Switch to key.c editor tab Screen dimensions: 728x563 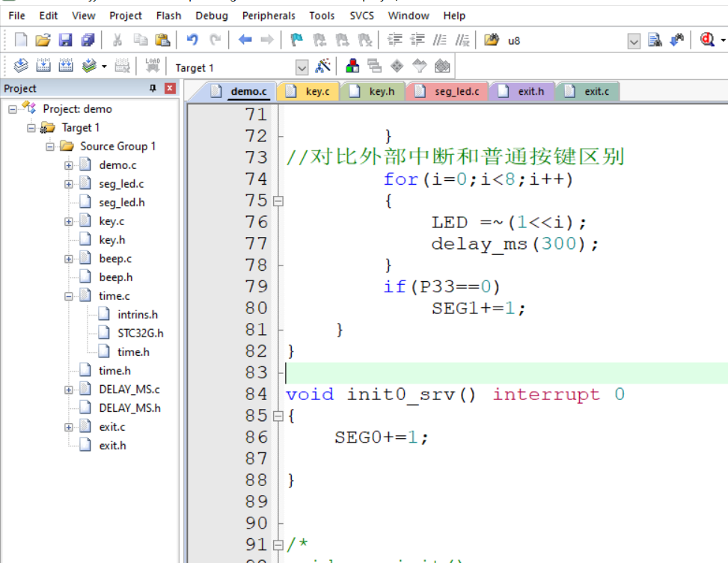308,91
